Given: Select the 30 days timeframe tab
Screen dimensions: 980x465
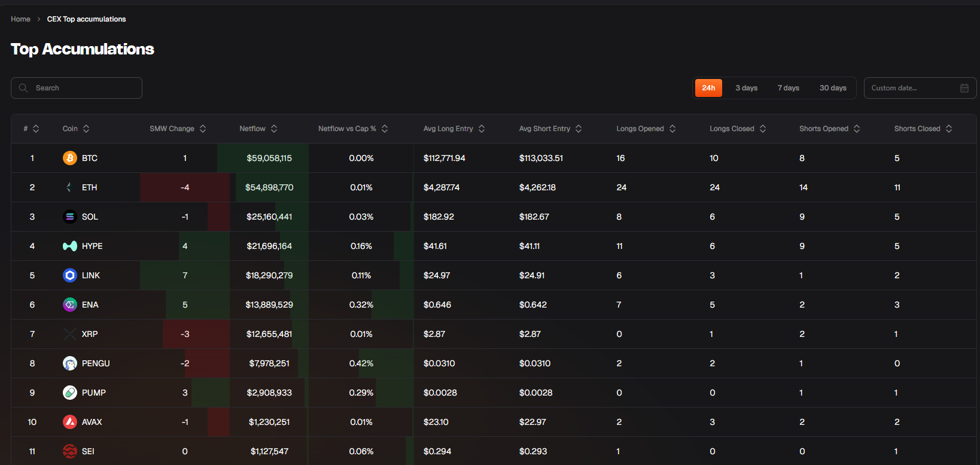Looking at the screenshot, I should 832,88.
